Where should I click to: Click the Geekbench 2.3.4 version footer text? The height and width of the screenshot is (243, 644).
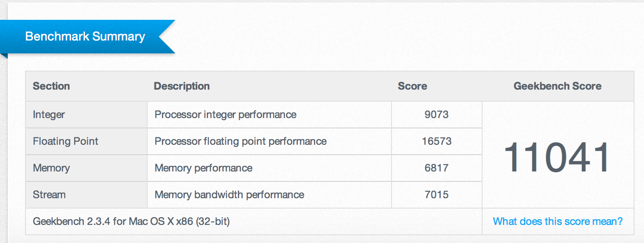pos(131,222)
